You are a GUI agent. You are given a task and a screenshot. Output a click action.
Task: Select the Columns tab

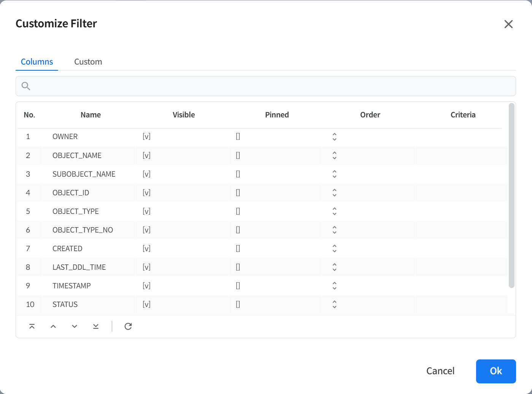[37, 62]
